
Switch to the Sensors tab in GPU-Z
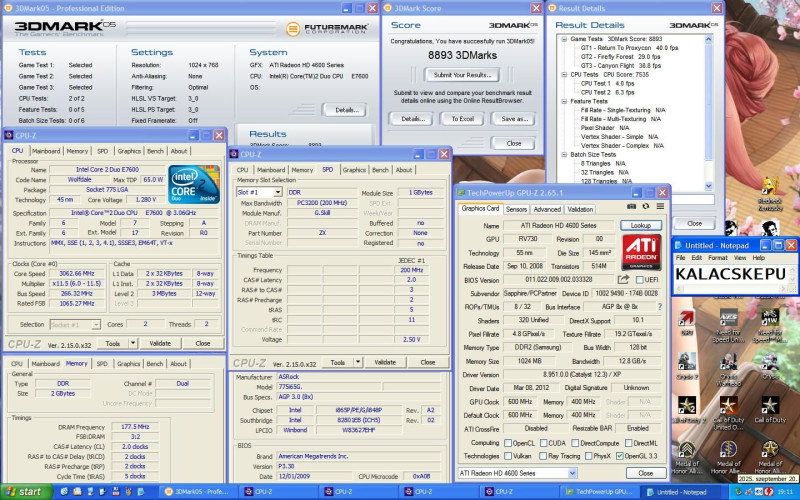(516, 209)
